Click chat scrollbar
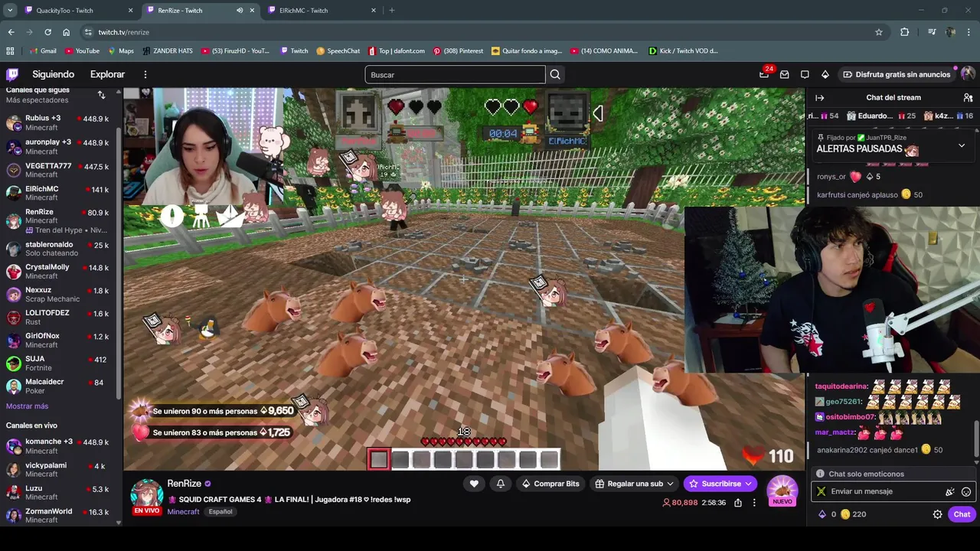 point(976,438)
